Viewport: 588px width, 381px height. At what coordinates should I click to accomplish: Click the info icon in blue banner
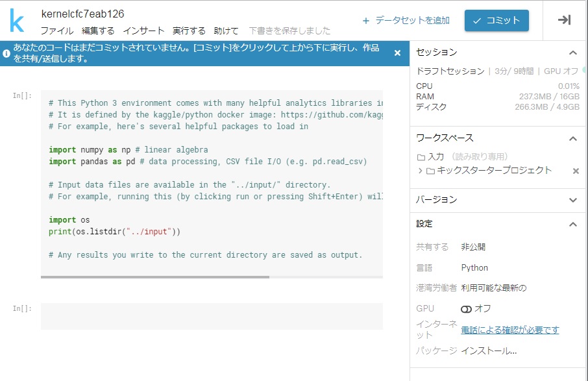[6, 53]
